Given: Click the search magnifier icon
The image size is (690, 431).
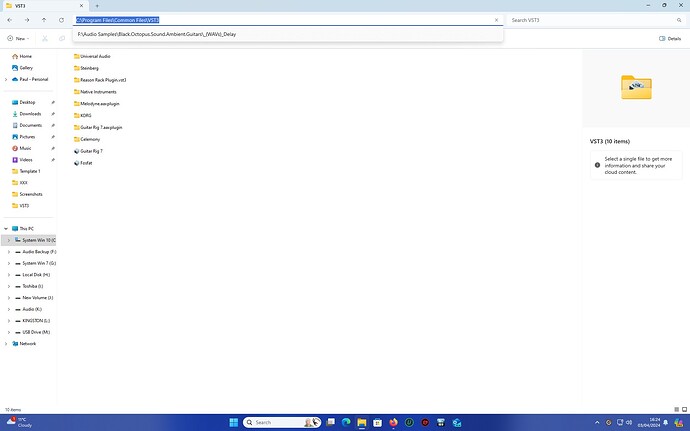Looking at the screenshot, I should [x=679, y=20].
